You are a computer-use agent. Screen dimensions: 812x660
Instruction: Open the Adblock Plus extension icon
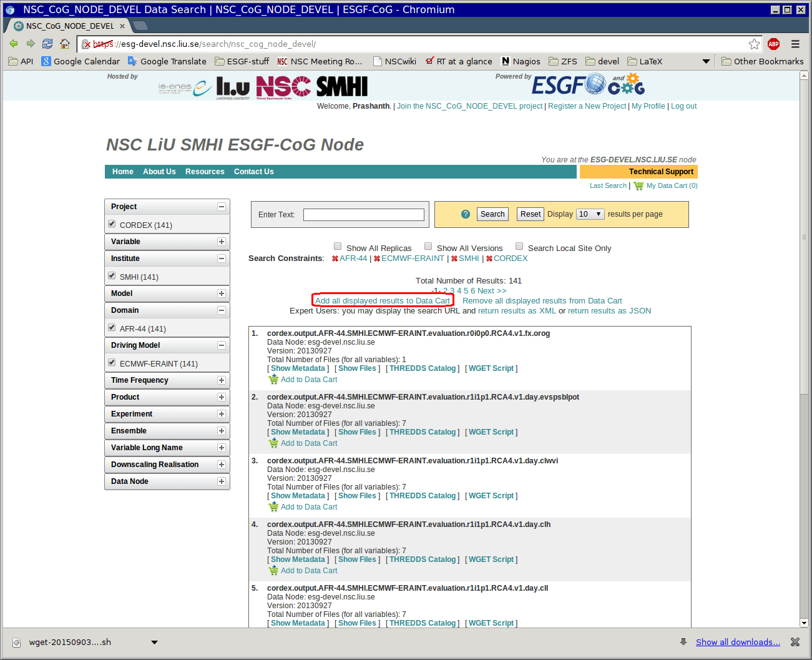[x=774, y=44]
